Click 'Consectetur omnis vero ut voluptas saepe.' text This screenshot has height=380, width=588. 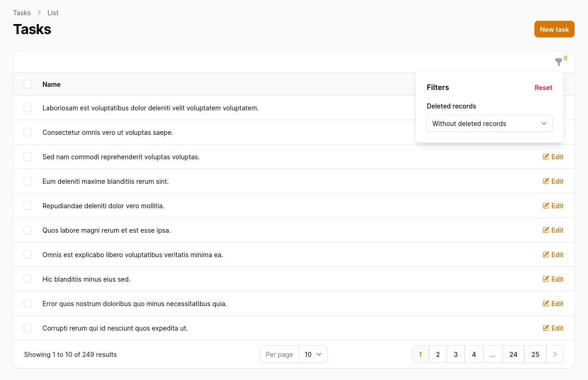[108, 133]
